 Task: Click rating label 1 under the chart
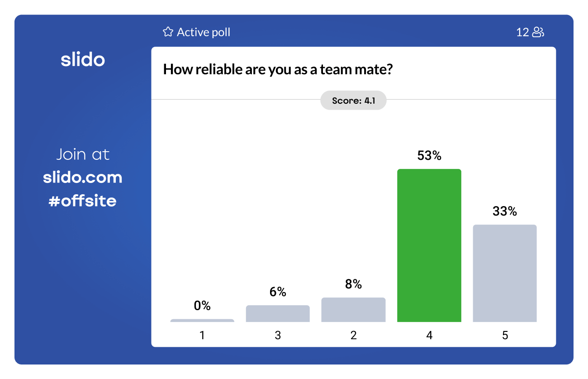pos(202,335)
